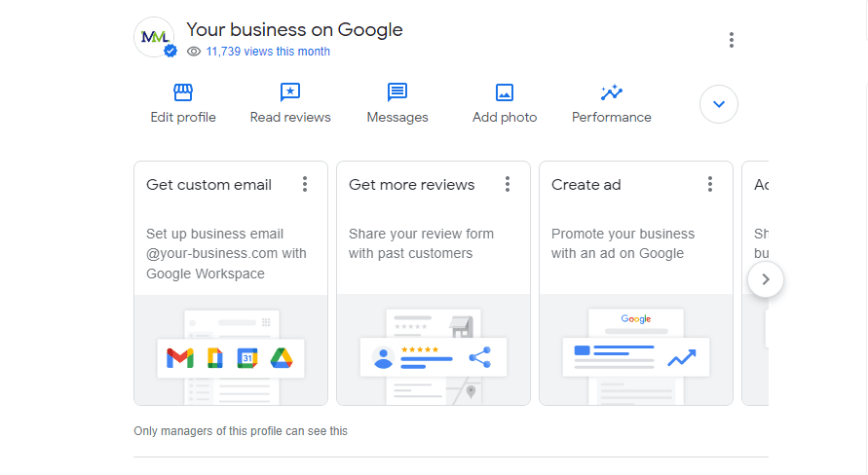This screenshot has height=475, width=868.
Task: Click the Edit profile label
Action: 183,117
